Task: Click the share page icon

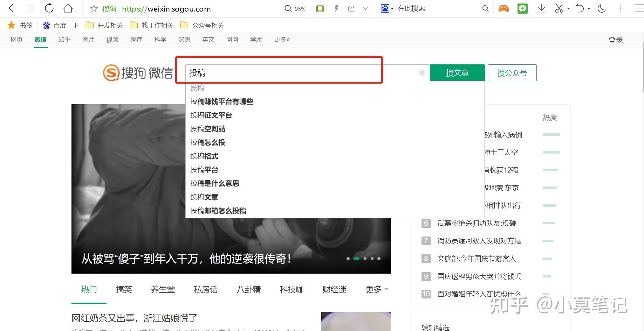Action: click(351, 8)
